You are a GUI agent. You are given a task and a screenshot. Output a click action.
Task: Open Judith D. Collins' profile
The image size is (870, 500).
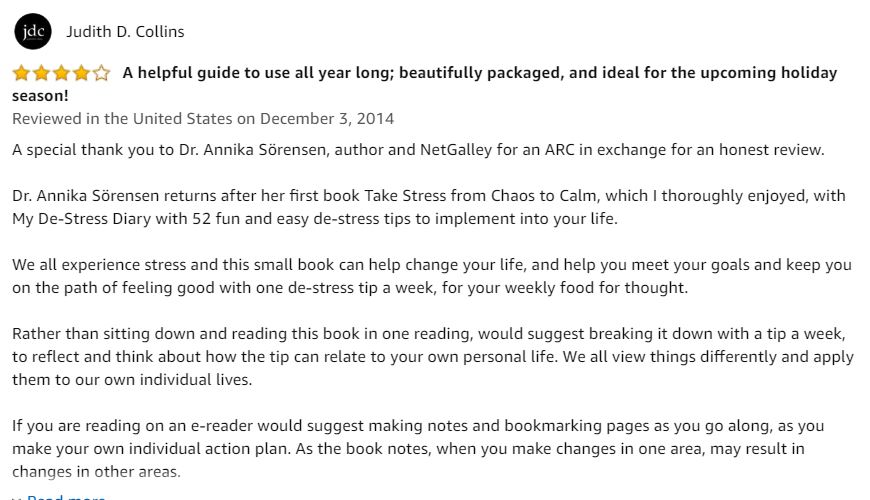(125, 32)
